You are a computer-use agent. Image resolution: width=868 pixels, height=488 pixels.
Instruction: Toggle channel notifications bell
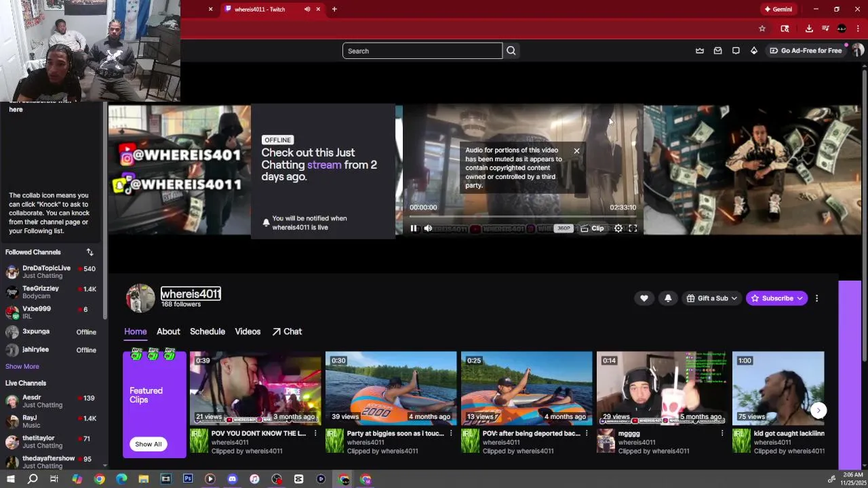click(668, 298)
